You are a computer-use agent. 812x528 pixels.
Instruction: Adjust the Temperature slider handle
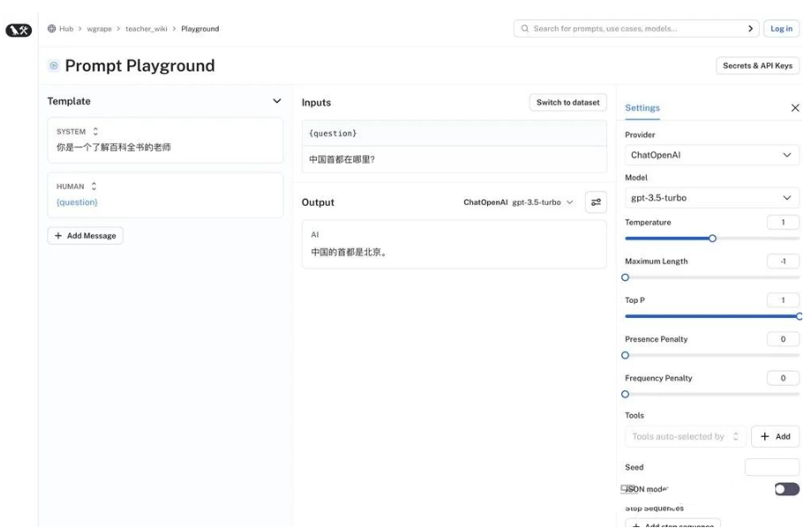712,238
